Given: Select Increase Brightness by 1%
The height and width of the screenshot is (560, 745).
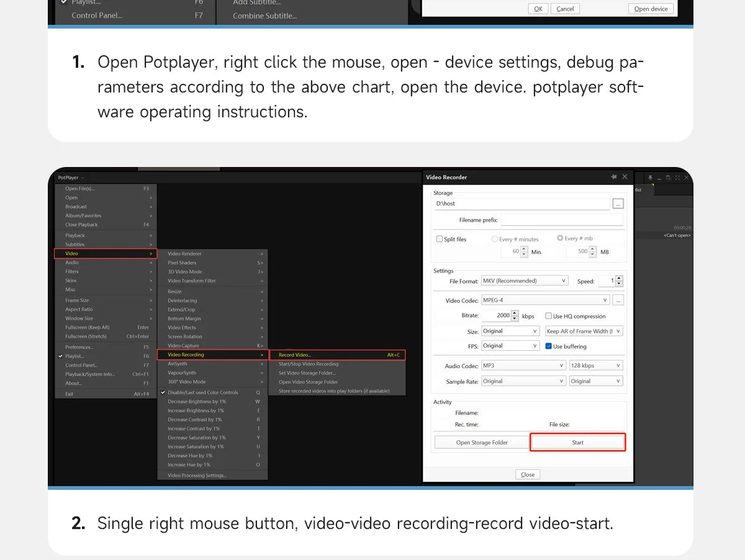Looking at the screenshot, I should [212, 410].
